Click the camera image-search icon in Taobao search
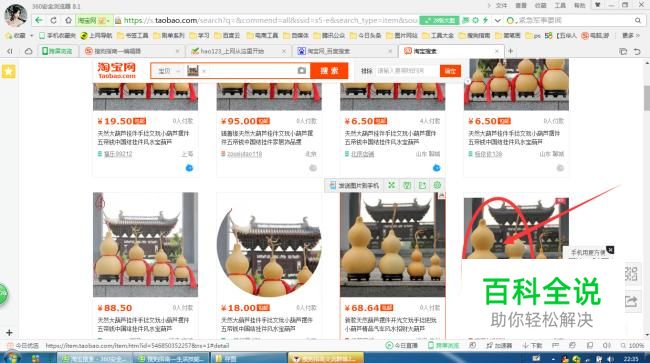 coord(302,70)
